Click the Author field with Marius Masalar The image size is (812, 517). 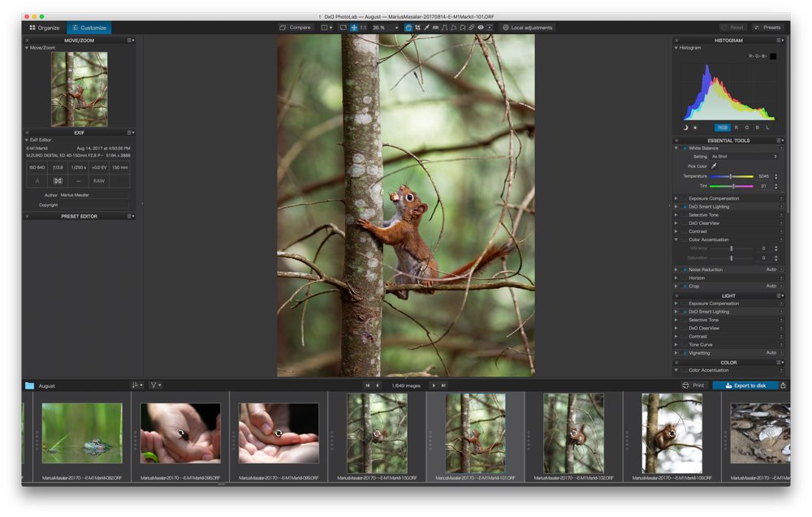coord(95,195)
